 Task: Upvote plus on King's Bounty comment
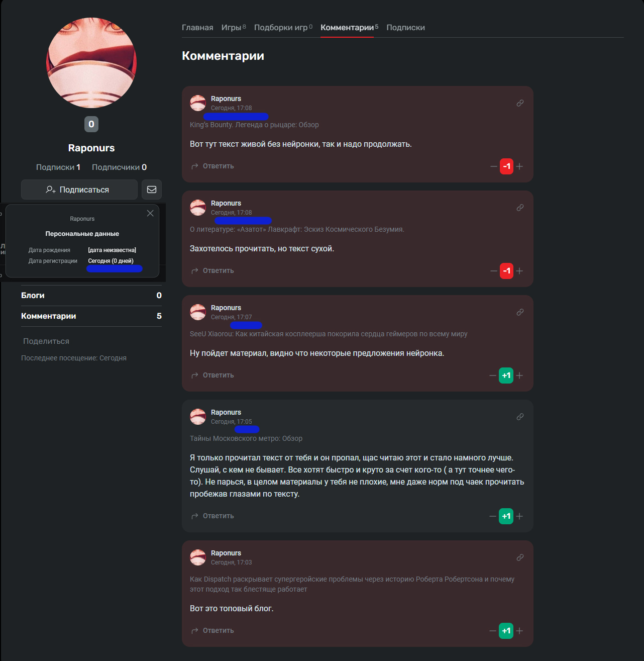(x=520, y=166)
